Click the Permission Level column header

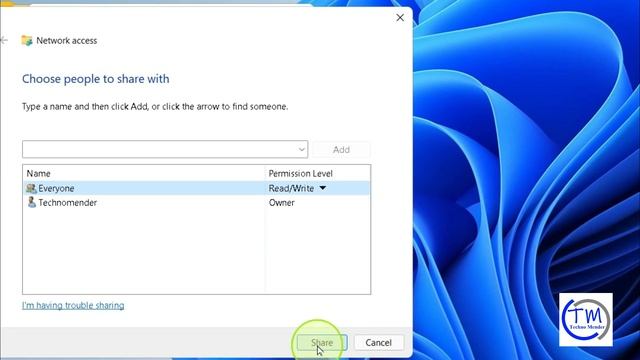(x=318, y=173)
